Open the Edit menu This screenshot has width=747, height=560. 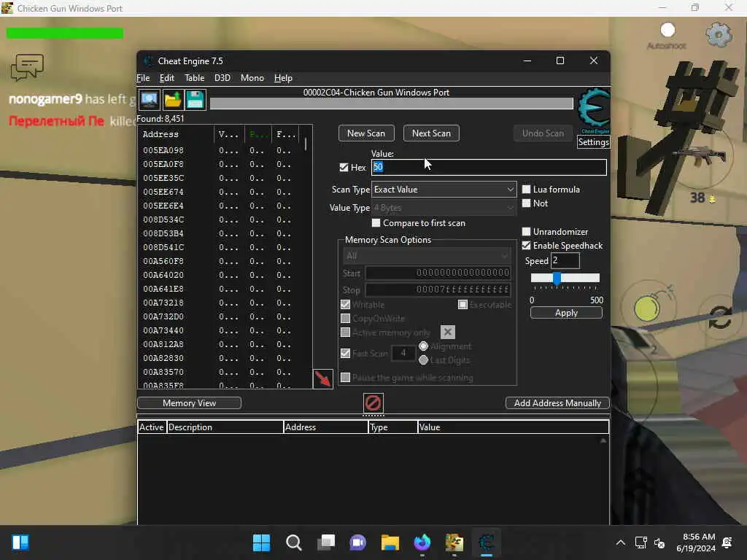[167, 77]
